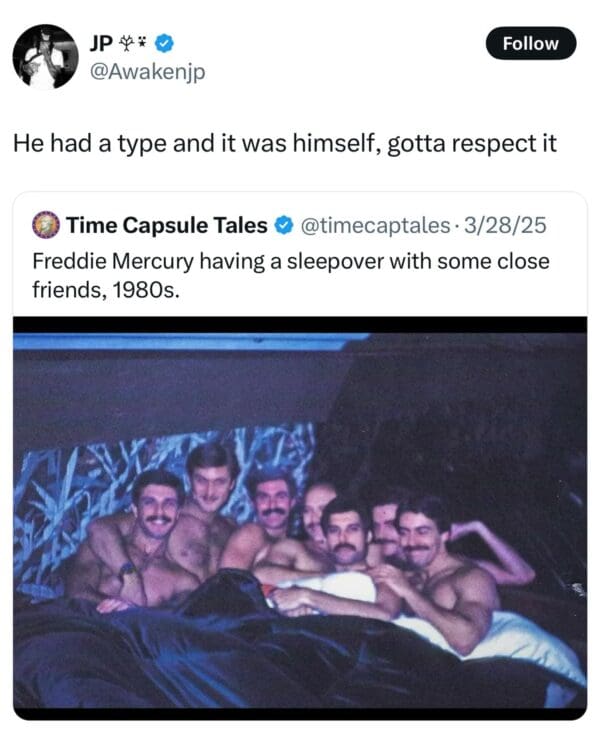Click the "friends, 1980s." caption line

click(106, 296)
